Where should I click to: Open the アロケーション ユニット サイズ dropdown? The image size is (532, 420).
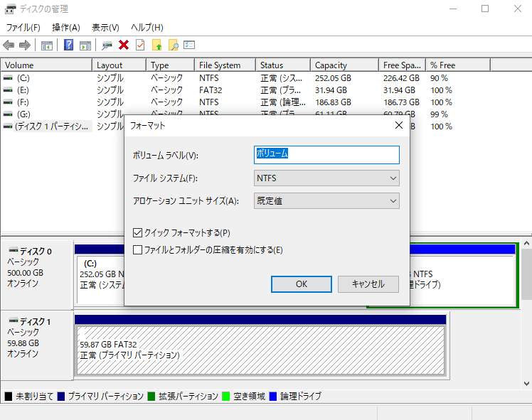tap(326, 200)
